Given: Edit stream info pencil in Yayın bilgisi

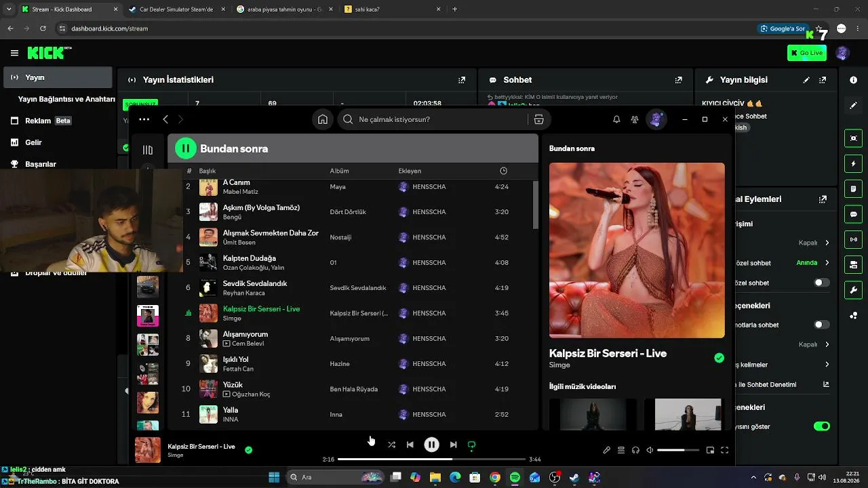Looking at the screenshot, I should (806, 80).
